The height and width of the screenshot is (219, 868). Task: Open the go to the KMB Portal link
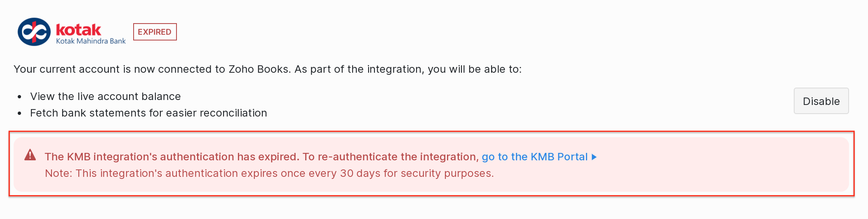point(534,157)
